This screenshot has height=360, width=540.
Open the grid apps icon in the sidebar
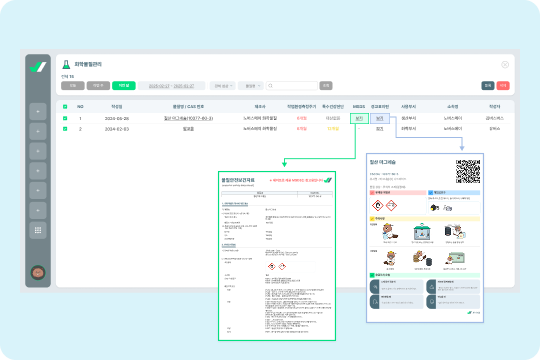click(x=38, y=230)
